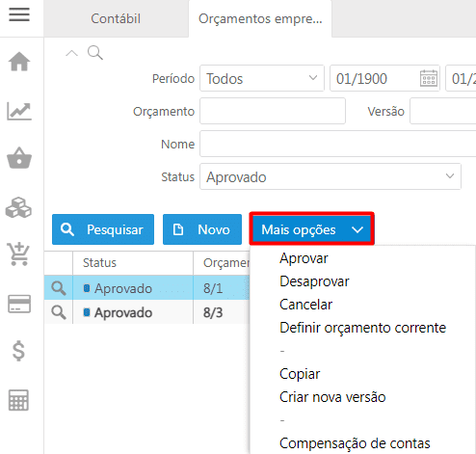Open the Status dropdown showing Aprovado

(x=331, y=176)
